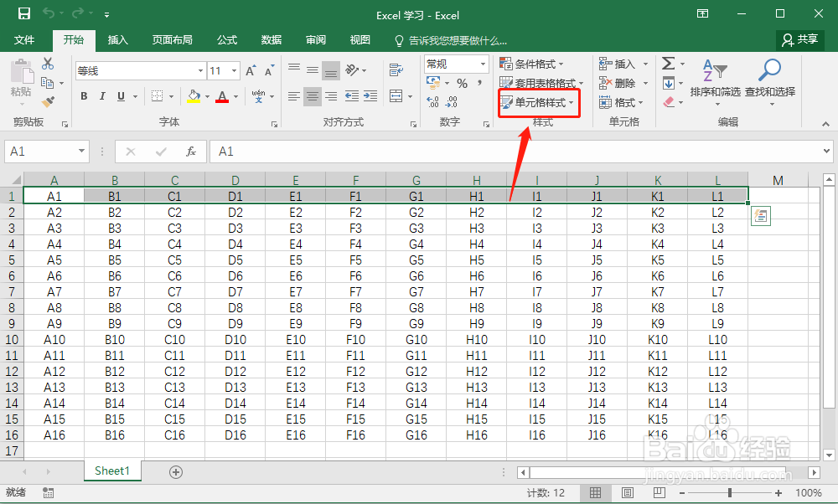
Task: Add a new sheet with the plus button
Action: [176, 472]
